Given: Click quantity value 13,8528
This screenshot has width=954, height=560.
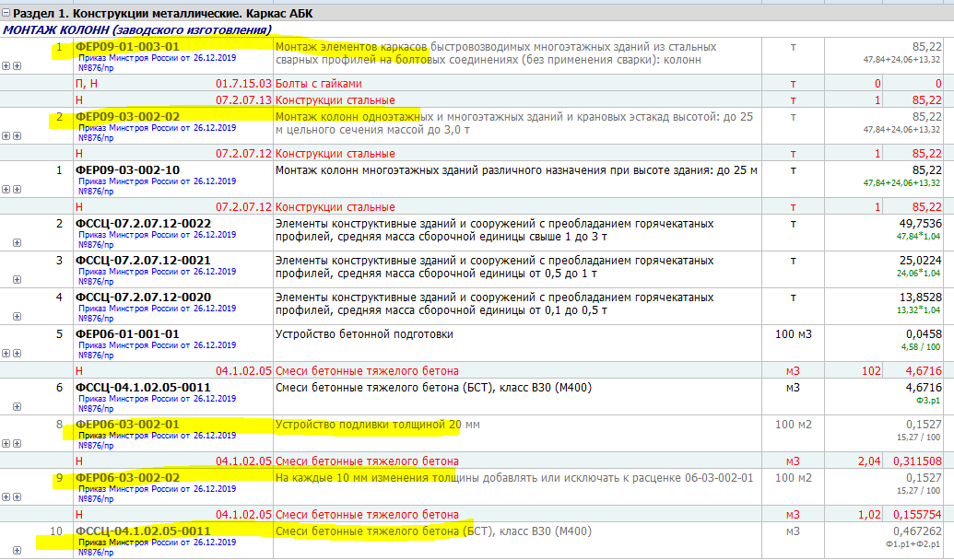Looking at the screenshot, I should (921, 297).
